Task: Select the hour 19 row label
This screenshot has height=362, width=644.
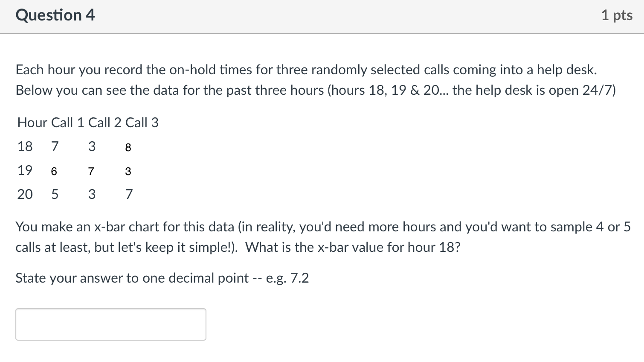Action: (25, 170)
